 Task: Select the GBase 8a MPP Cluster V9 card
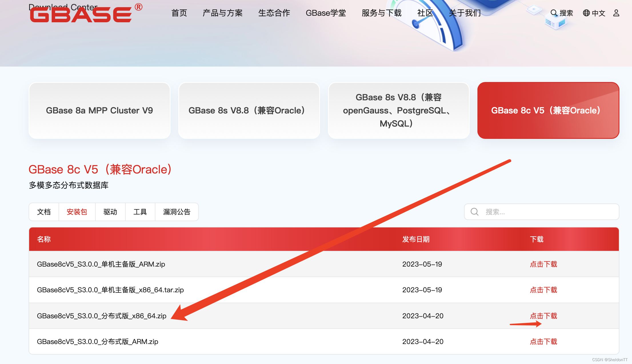tap(99, 111)
